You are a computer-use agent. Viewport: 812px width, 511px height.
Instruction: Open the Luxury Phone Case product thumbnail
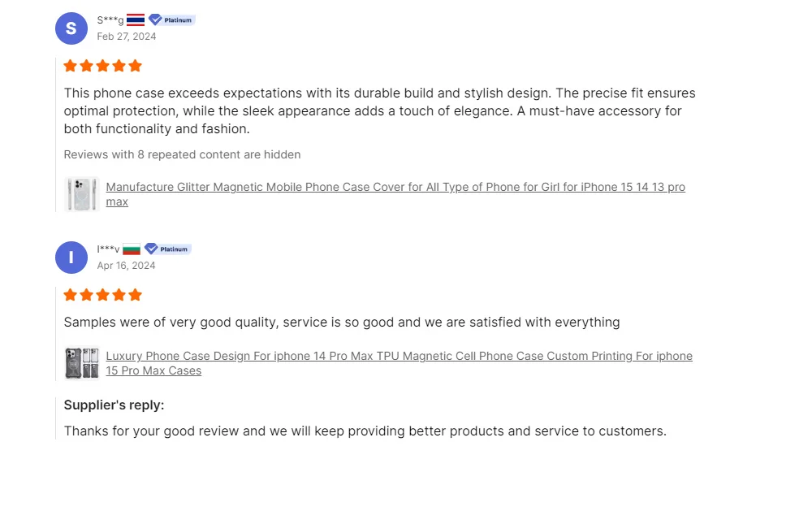[x=82, y=363]
